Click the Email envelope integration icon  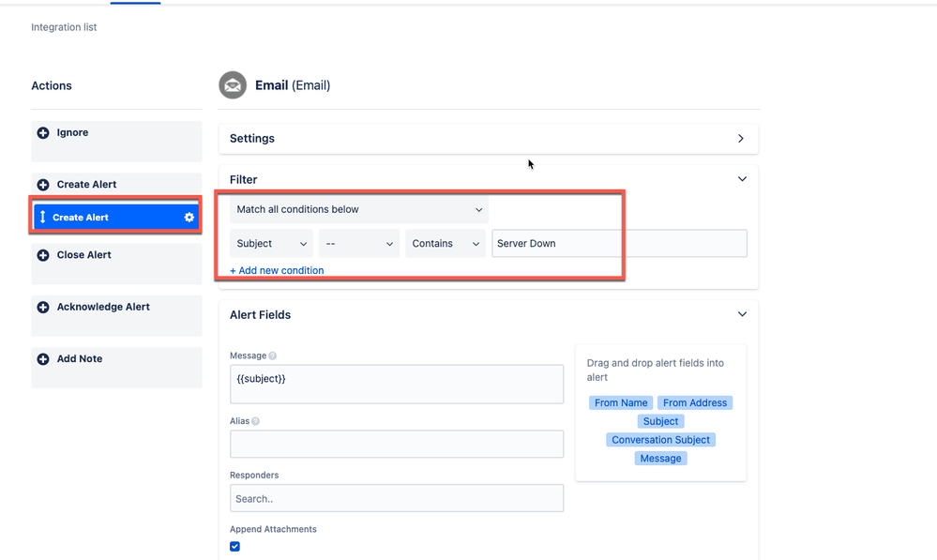coord(233,85)
